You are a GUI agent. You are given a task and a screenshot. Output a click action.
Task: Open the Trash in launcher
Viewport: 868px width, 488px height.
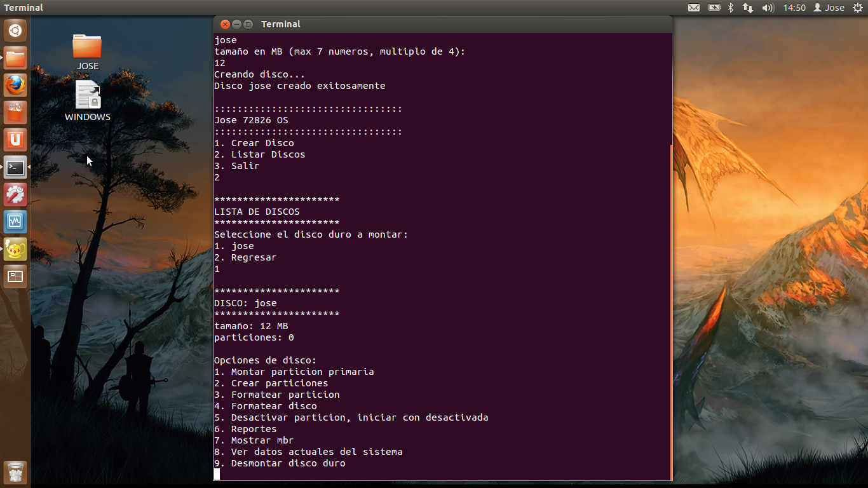tap(15, 473)
